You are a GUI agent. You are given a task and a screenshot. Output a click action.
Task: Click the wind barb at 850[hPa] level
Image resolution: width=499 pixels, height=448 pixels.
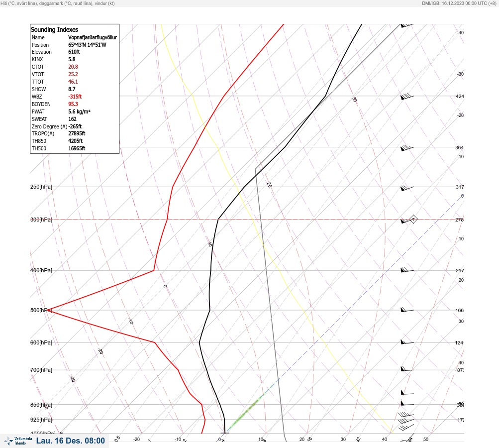tap(407, 403)
